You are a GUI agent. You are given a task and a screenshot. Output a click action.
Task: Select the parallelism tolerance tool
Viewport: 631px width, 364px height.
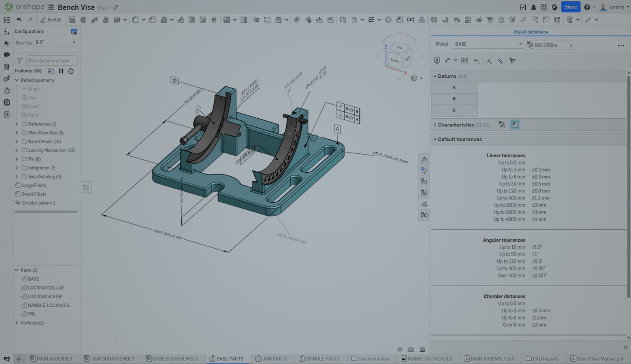coord(501,60)
